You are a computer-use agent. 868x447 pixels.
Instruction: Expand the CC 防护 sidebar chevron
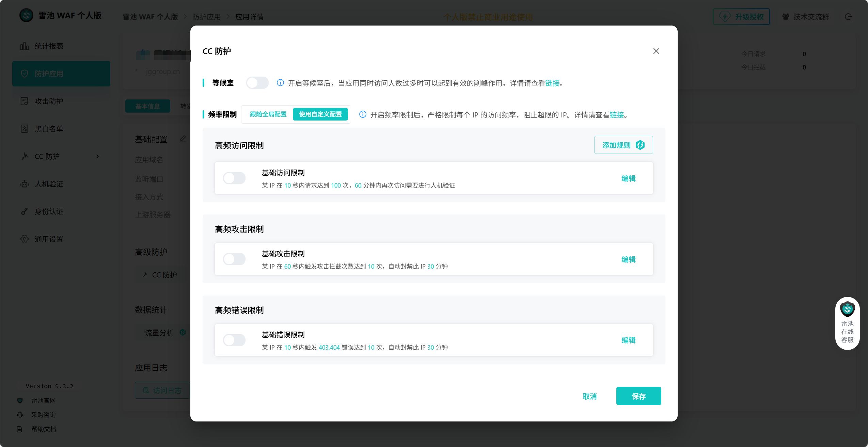tap(98, 156)
